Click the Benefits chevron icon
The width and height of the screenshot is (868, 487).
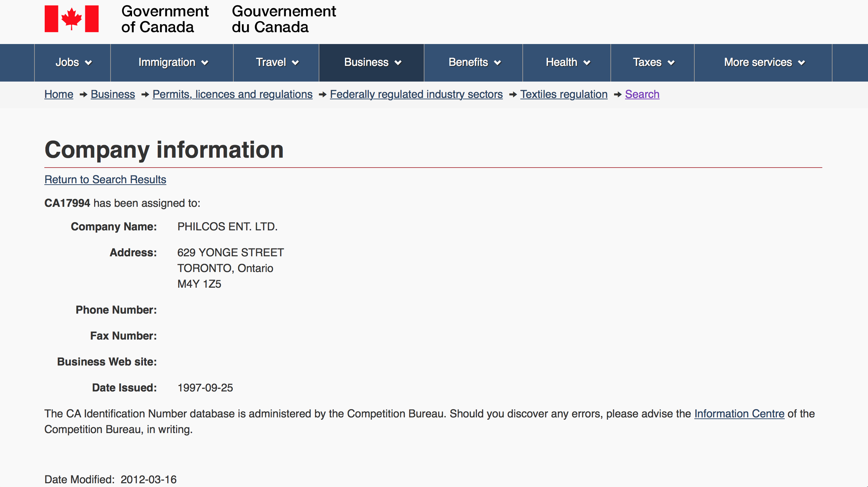pos(497,63)
